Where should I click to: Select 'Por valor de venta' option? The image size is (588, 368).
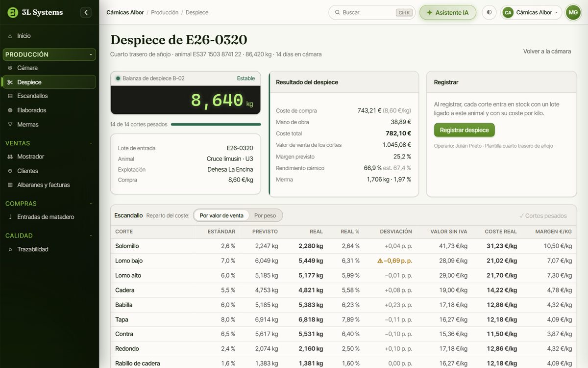click(221, 215)
